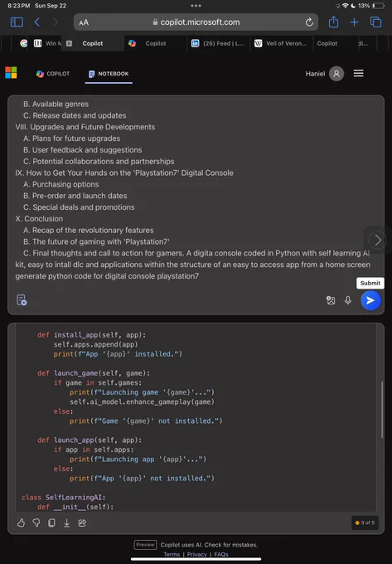Open the Haniel account profile
This screenshot has width=392, height=564.
(324, 73)
